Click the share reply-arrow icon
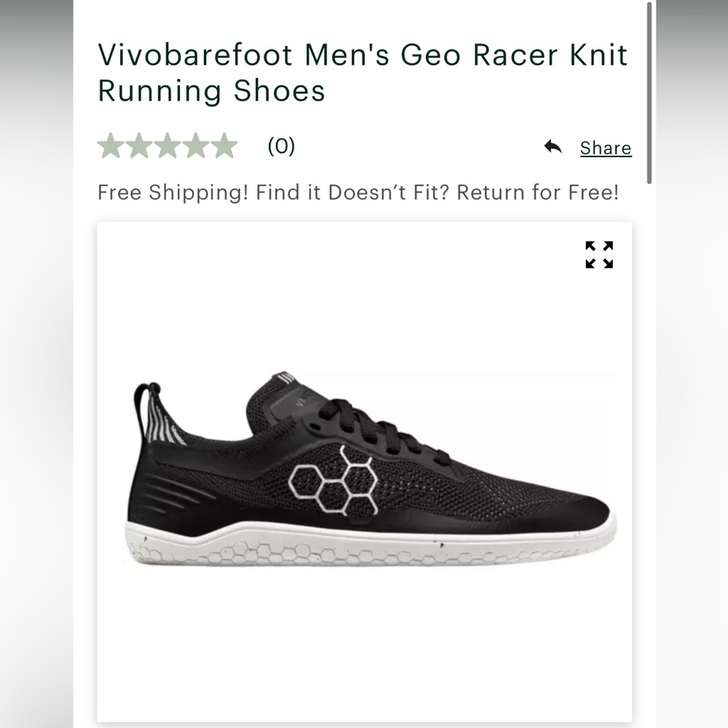728x728 pixels. pyautogui.click(x=553, y=146)
